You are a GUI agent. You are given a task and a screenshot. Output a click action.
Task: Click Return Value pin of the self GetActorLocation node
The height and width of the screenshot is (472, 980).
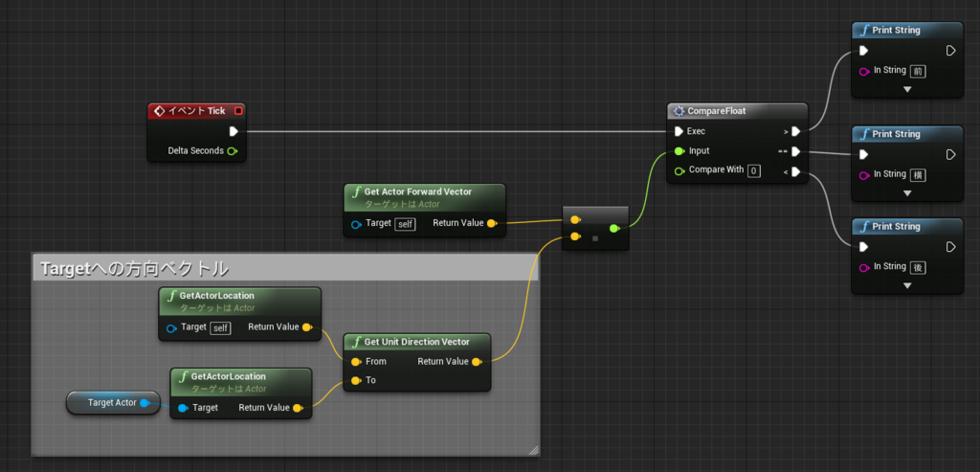click(306, 327)
